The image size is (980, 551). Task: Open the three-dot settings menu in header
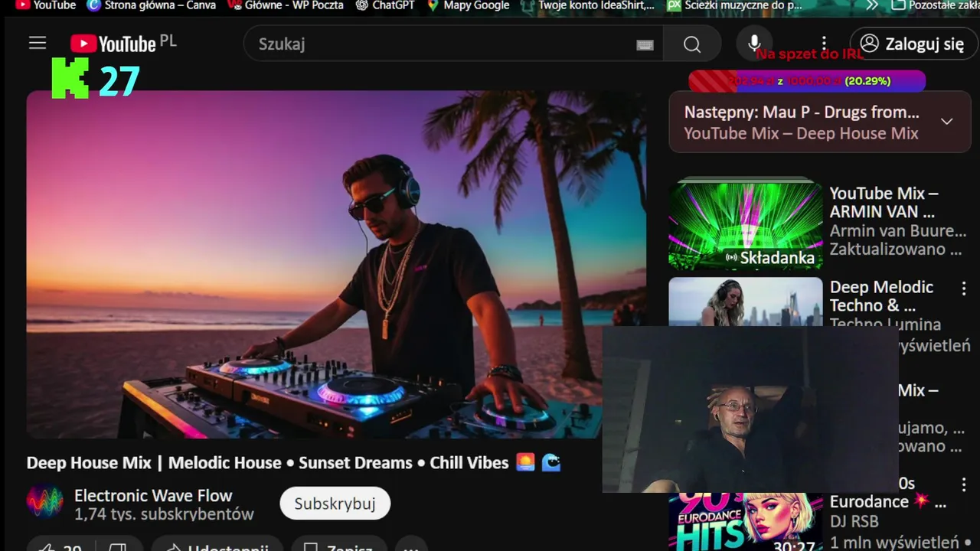(x=824, y=44)
